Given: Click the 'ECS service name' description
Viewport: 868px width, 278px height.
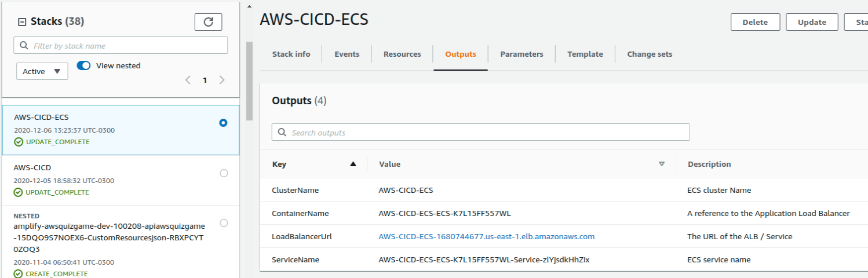Looking at the screenshot, I should (x=719, y=259).
